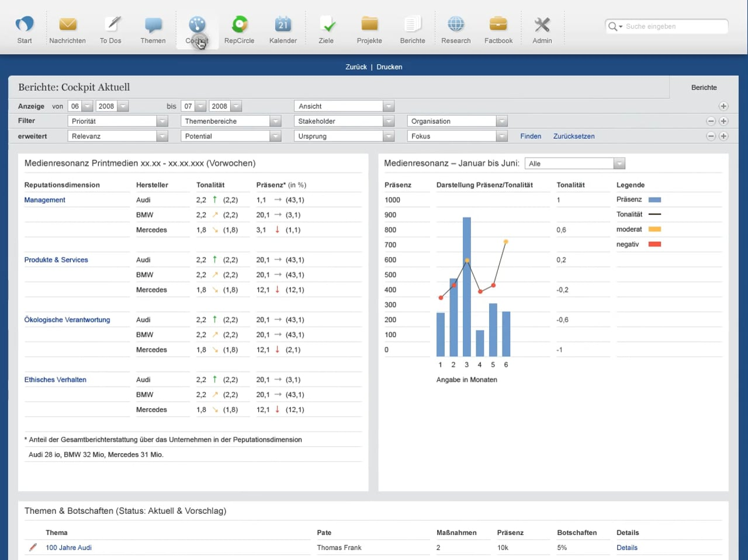The width and height of the screenshot is (748, 560).
Task: Remove the Filter row with minus button
Action: (x=711, y=121)
